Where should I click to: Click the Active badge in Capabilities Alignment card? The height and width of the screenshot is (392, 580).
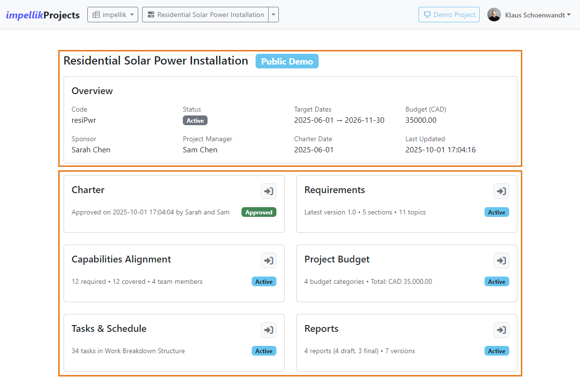click(264, 282)
